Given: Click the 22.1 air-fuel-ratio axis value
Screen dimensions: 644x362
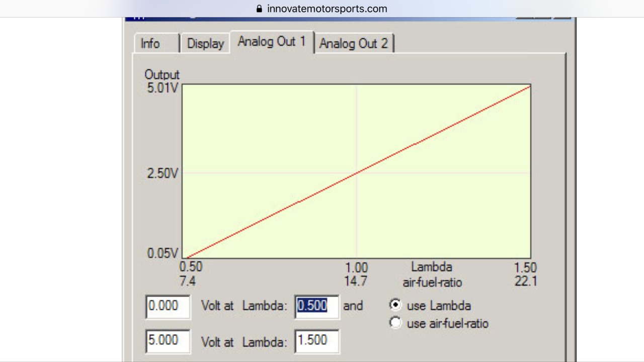Looking at the screenshot, I should [526, 281].
